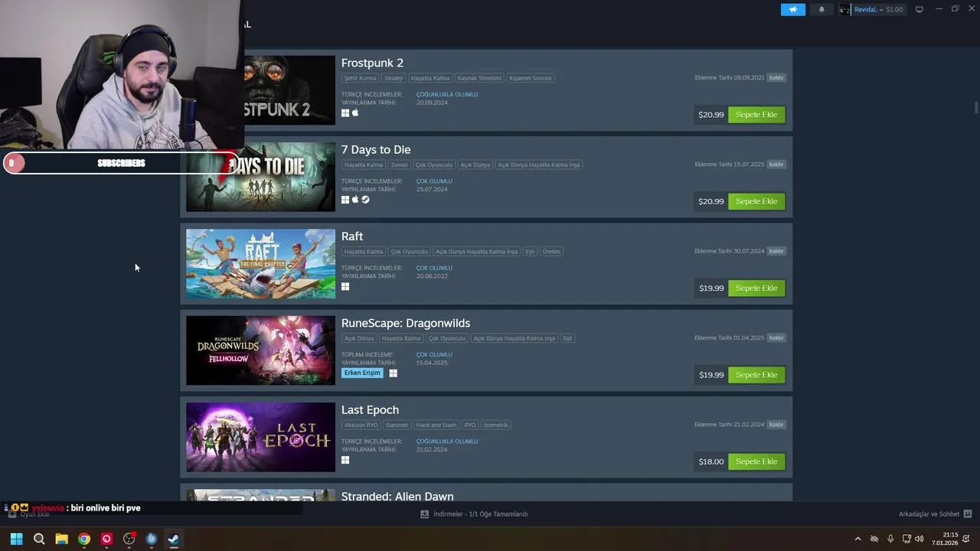Open the notifications bell icon
This screenshot has height=551, width=980.
822,9
